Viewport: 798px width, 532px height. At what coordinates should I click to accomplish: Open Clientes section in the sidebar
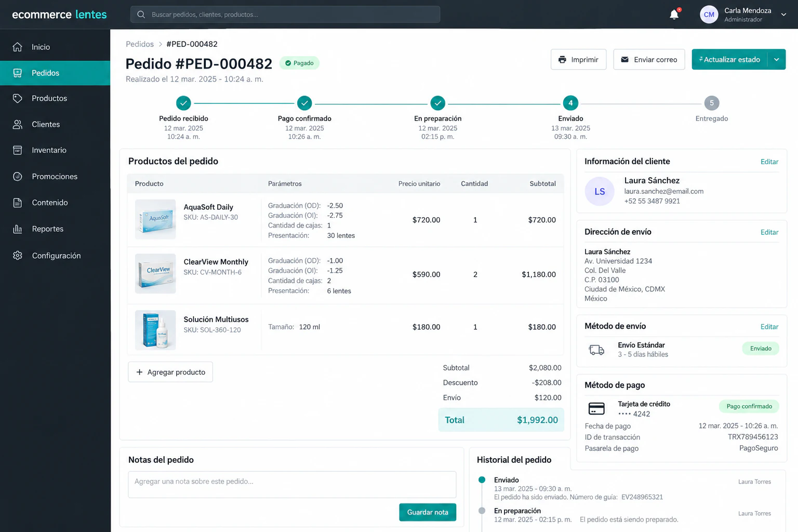55,124
